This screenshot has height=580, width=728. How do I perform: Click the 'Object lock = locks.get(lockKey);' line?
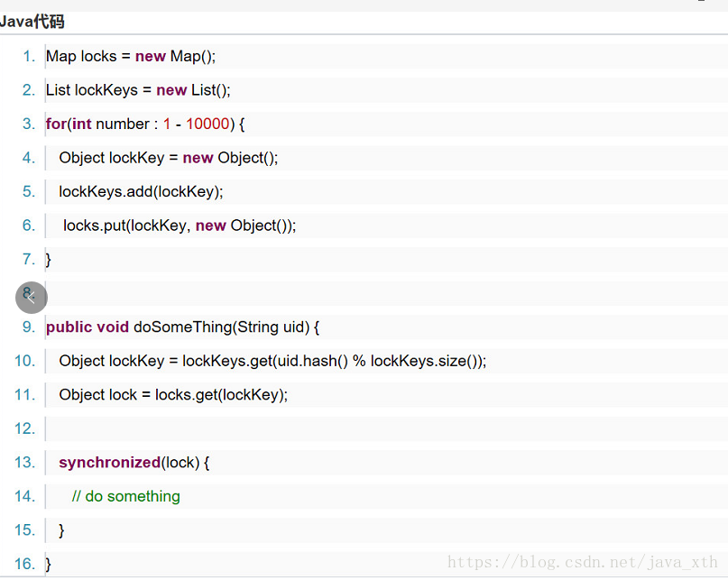pos(173,394)
